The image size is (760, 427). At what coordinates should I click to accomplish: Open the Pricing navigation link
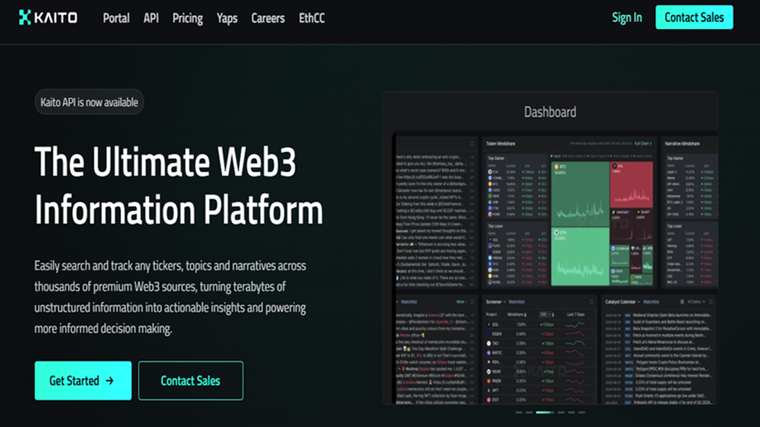point(188,18)
